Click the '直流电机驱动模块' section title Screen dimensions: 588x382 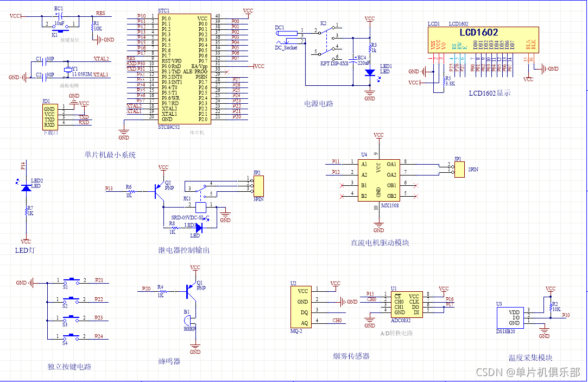point(380,243)
